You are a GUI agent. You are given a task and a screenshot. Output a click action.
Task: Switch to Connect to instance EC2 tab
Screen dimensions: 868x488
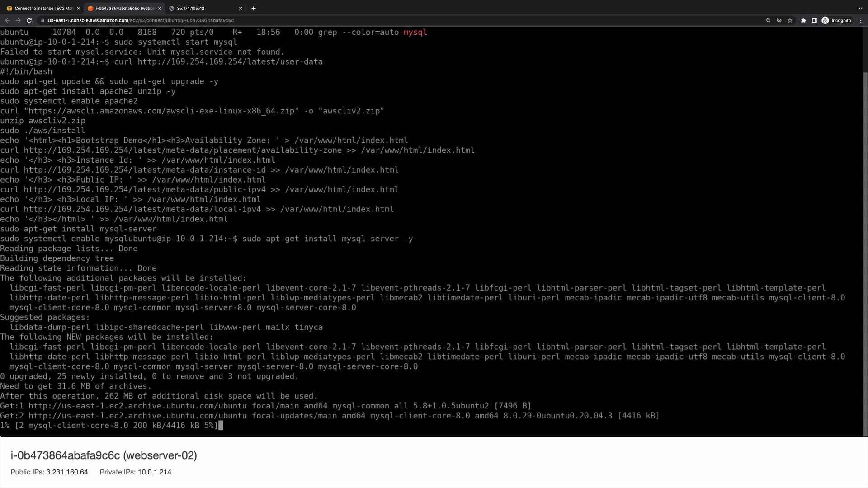pyautogui.click(x=41, y=8)
